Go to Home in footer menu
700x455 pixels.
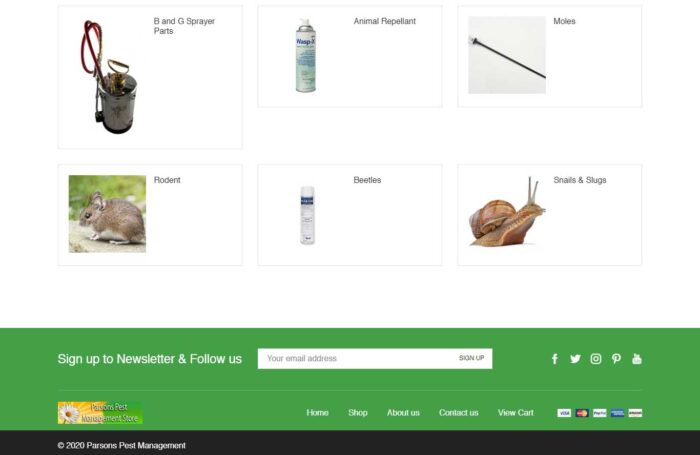tap(317, 413)
